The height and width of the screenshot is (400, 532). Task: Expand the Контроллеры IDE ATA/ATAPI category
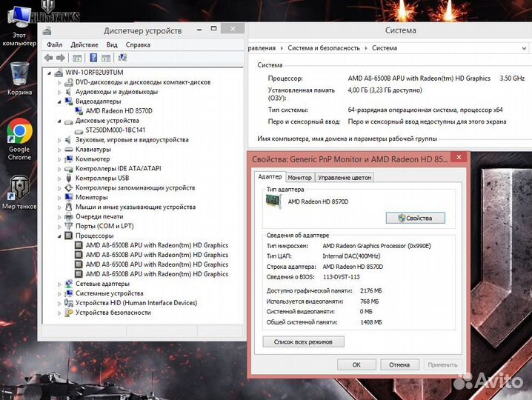[x=59, y=169]
